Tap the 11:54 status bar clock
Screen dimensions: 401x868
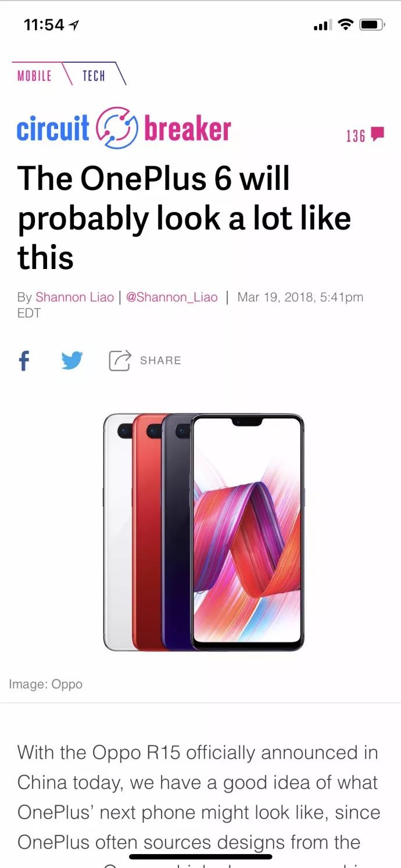coord(44,25)
